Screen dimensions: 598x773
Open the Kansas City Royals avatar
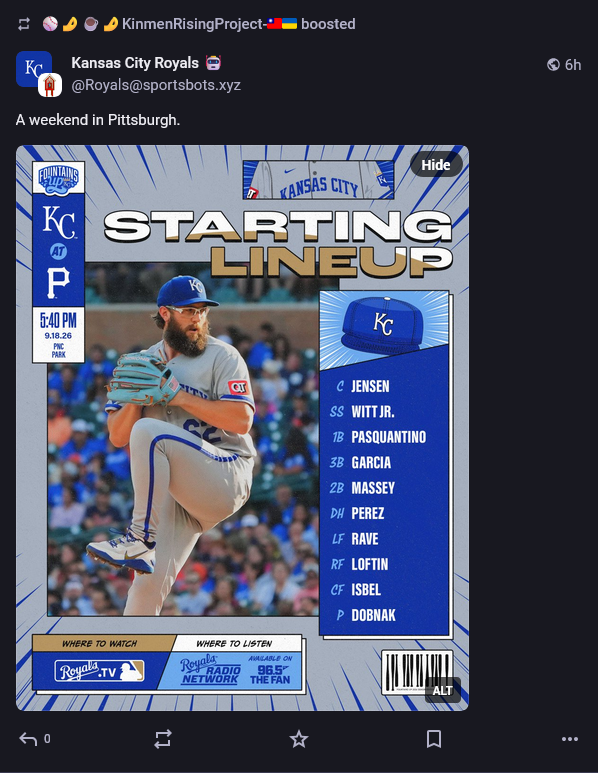pyautogui.click(x=34, y=69)
